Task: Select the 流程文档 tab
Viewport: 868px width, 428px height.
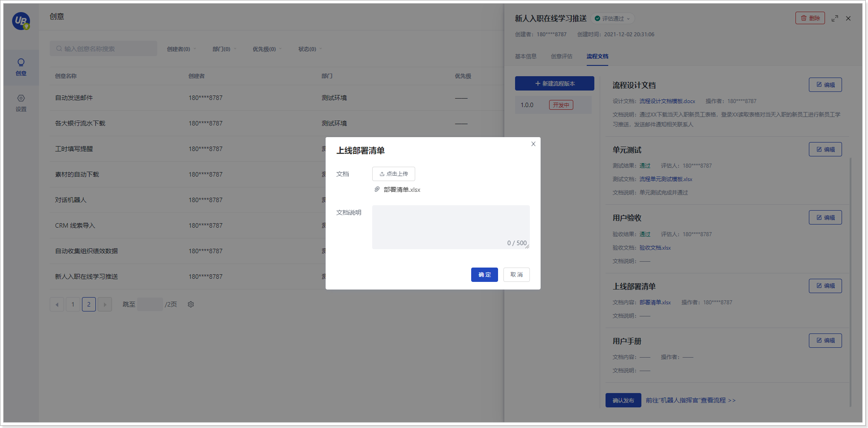Action: tap(597, 56)
